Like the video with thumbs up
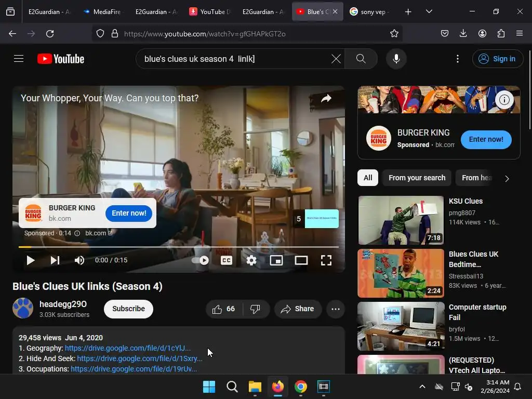The width and height of the screenshot is (532, 399). pos(223,309)
